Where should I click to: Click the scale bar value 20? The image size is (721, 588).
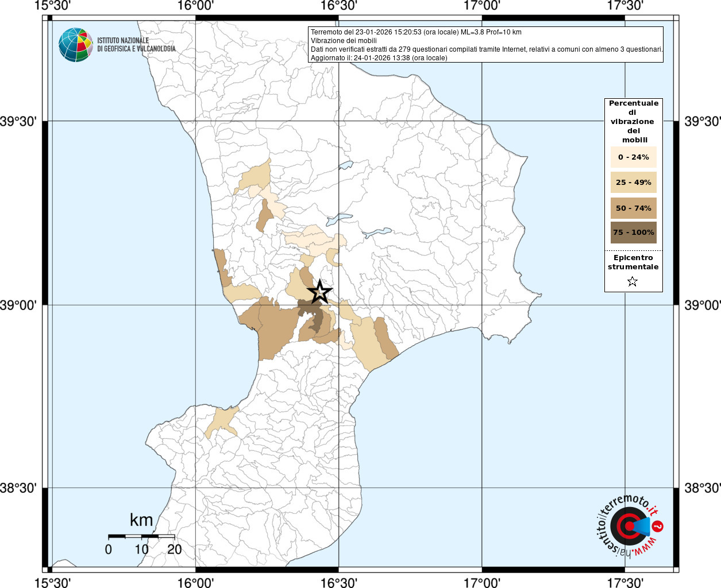click(x=174, y=549)
